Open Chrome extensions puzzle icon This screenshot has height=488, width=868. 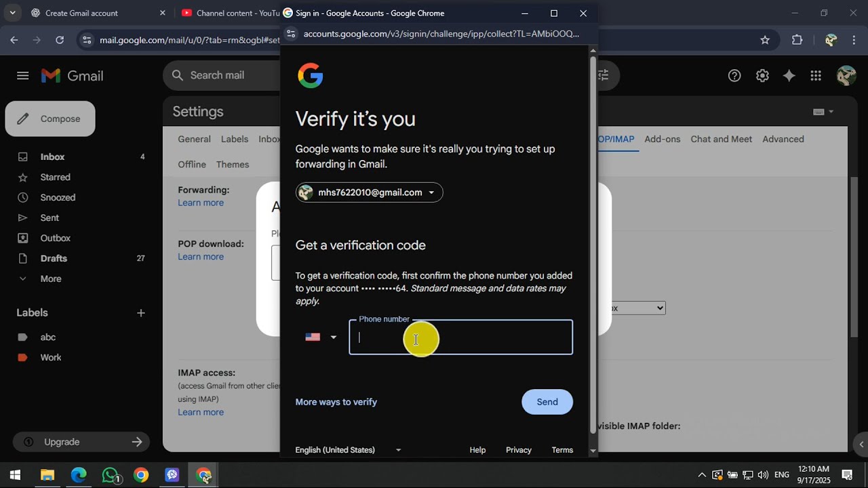click(797, 40)
